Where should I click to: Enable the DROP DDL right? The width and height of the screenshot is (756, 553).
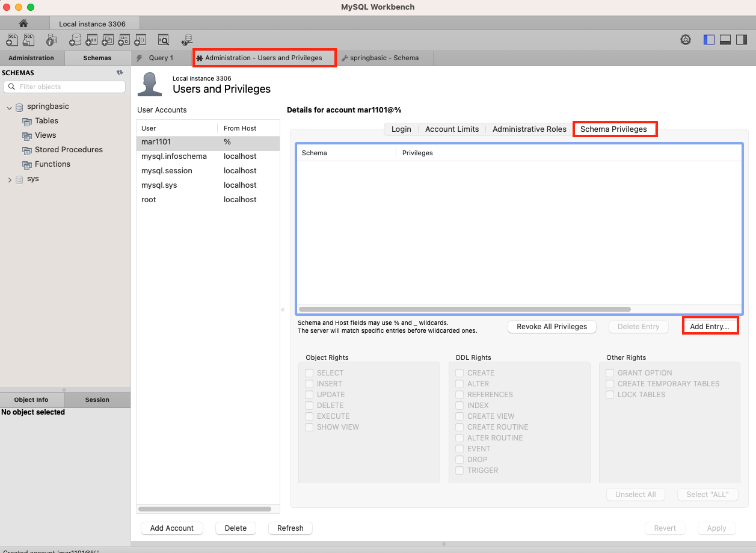pos(459,460)
